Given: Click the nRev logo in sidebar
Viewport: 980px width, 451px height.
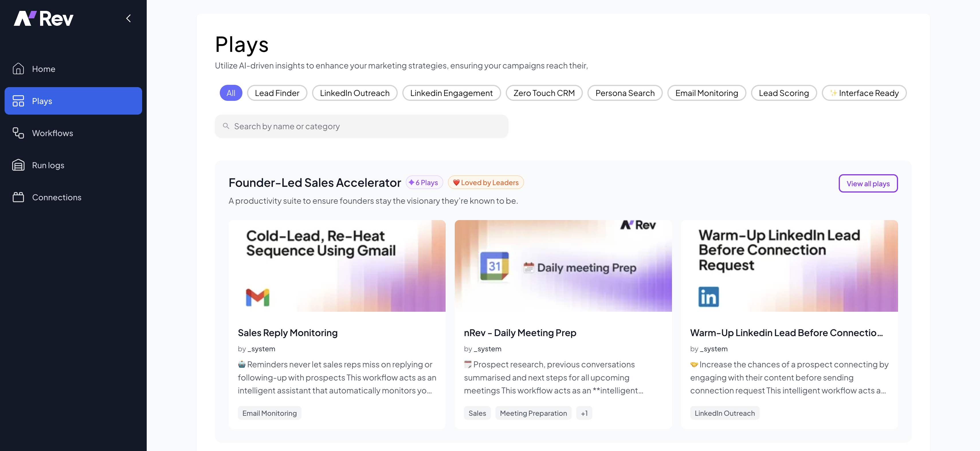Looking at the screenshot, I should [43, 18].
